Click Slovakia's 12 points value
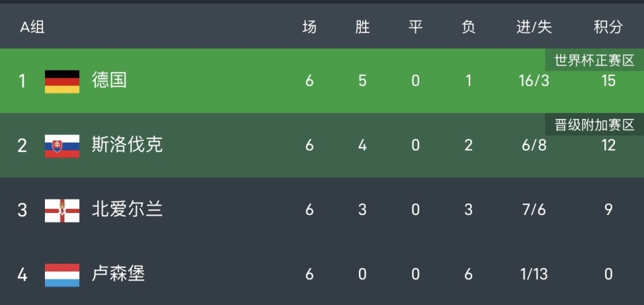644x305 pixels. point(608,146)
